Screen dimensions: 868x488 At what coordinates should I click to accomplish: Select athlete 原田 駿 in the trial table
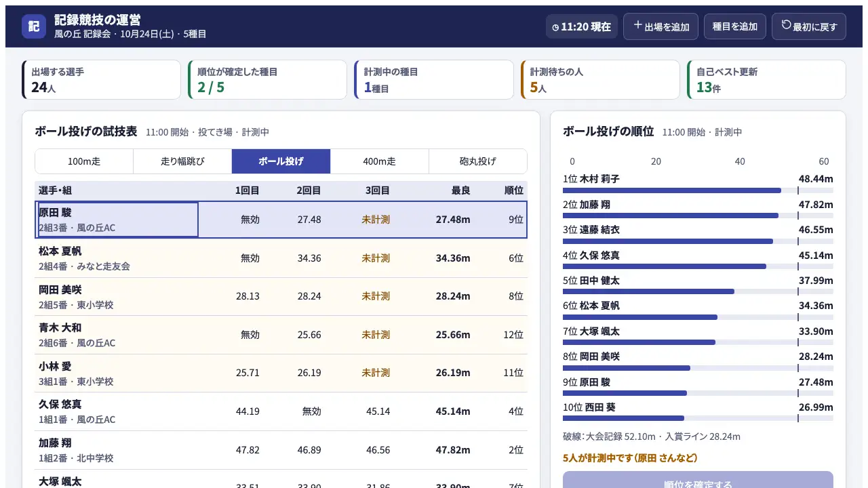coord(117,220)
